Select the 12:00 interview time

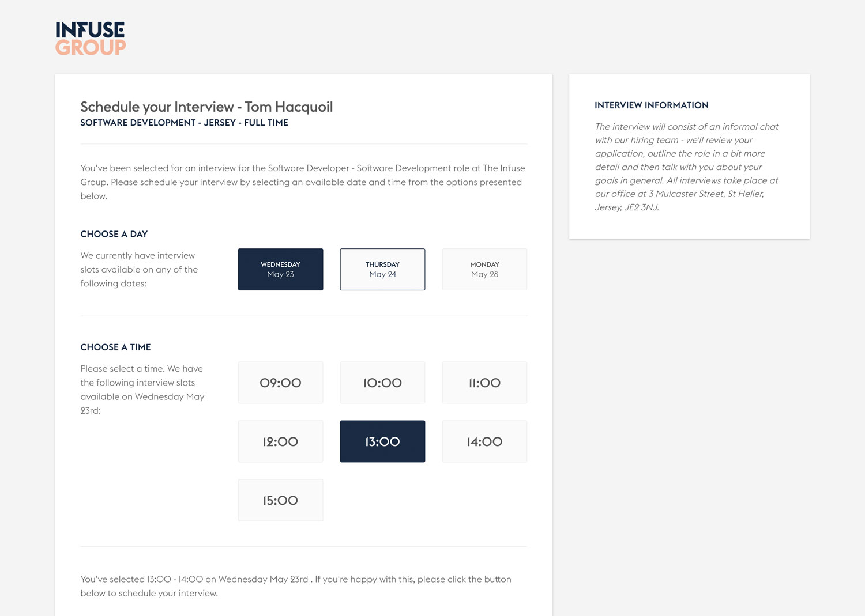click(280, 441)
